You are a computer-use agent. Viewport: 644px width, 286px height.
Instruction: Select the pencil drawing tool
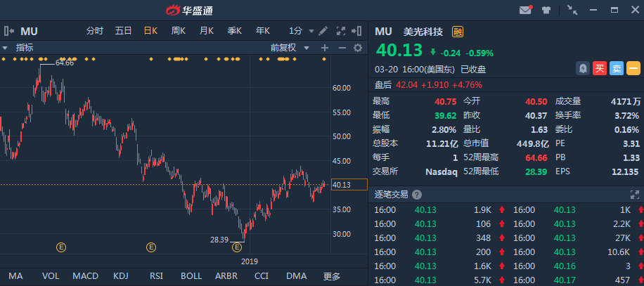point(323,31)
